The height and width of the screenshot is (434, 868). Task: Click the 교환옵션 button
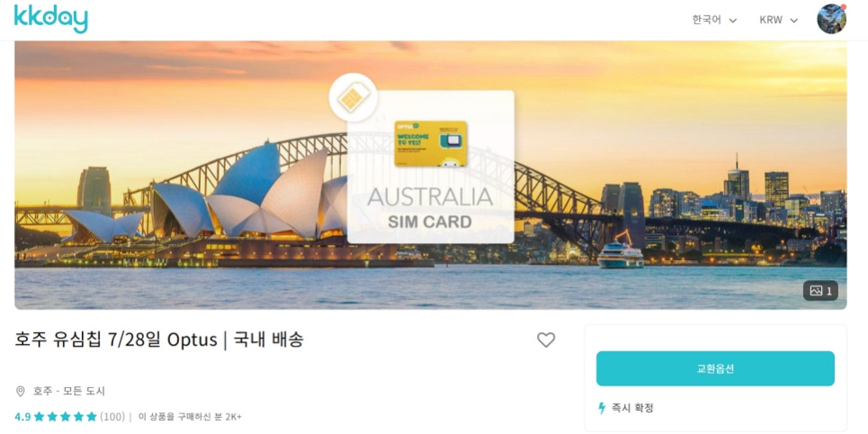(715, 368)
